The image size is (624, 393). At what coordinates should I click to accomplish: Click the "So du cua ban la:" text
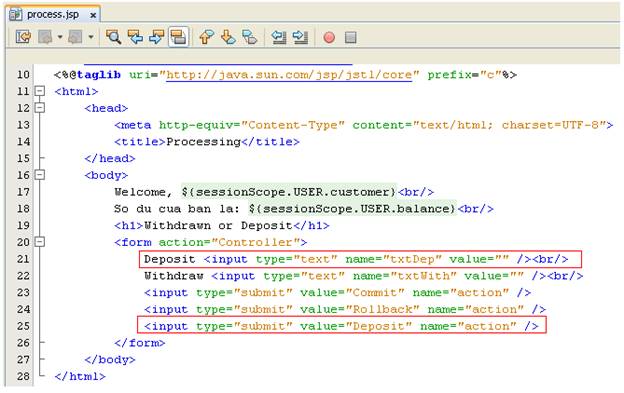[x=177, y=209]
